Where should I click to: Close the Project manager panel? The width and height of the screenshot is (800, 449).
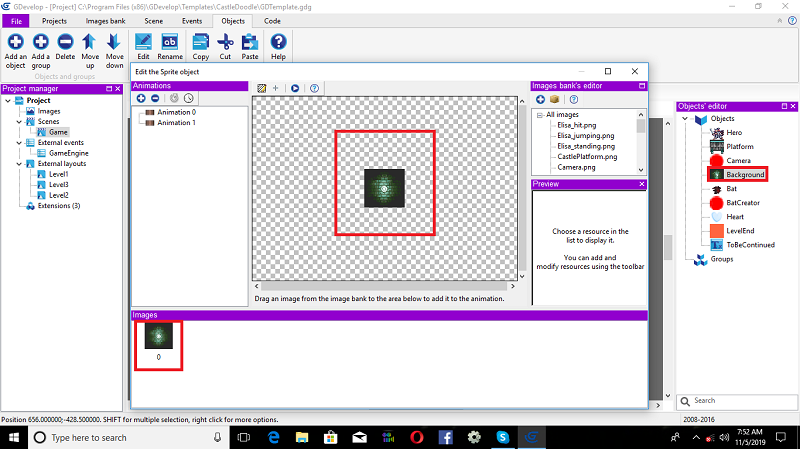tap(118, 89)
